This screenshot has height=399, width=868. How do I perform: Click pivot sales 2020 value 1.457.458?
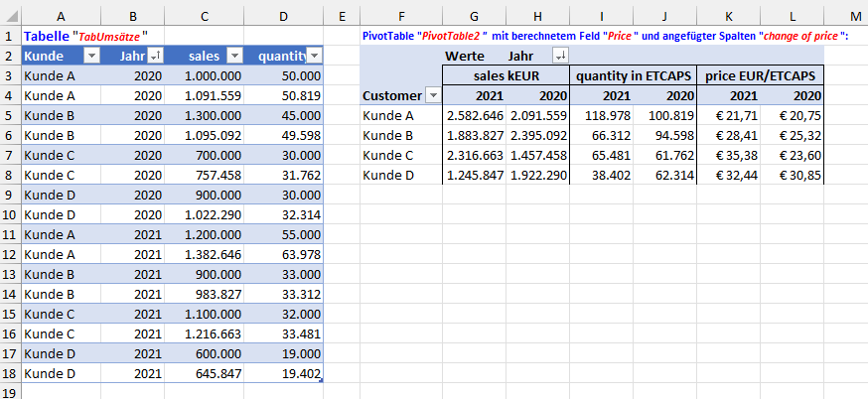(538, 156)
